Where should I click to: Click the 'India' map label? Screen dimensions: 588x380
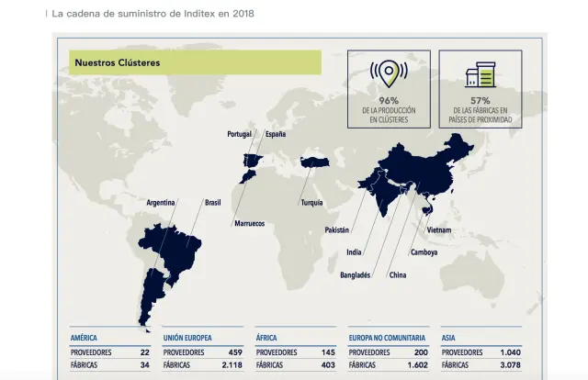(354, 252)
